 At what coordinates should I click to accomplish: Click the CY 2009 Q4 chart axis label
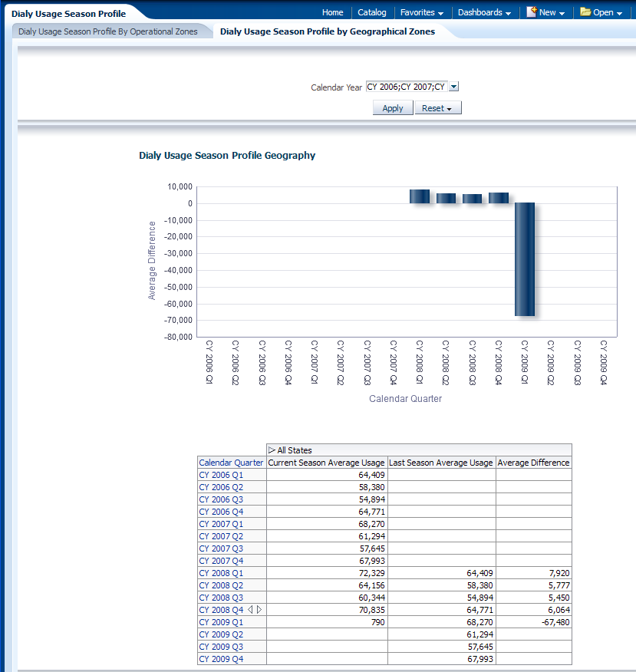[x=604, y=363]
